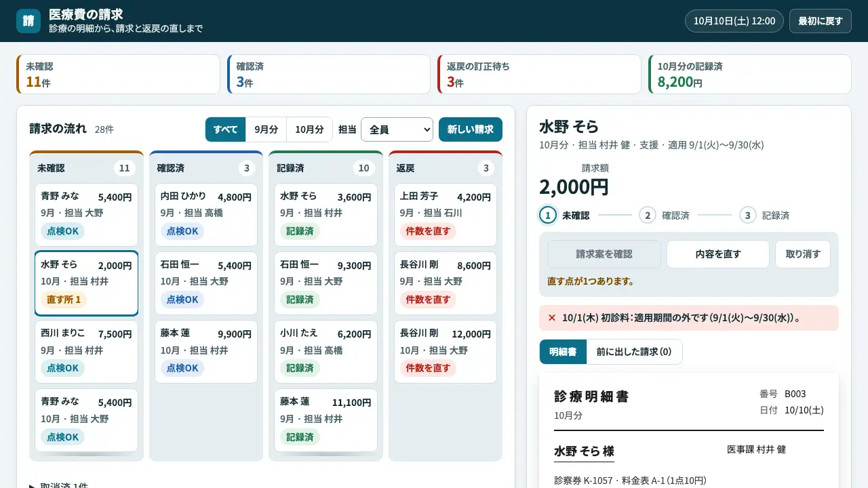The image size is (868, 488).
Task: Select step 2 確認済 in the progress stepper
Action: 664,216
